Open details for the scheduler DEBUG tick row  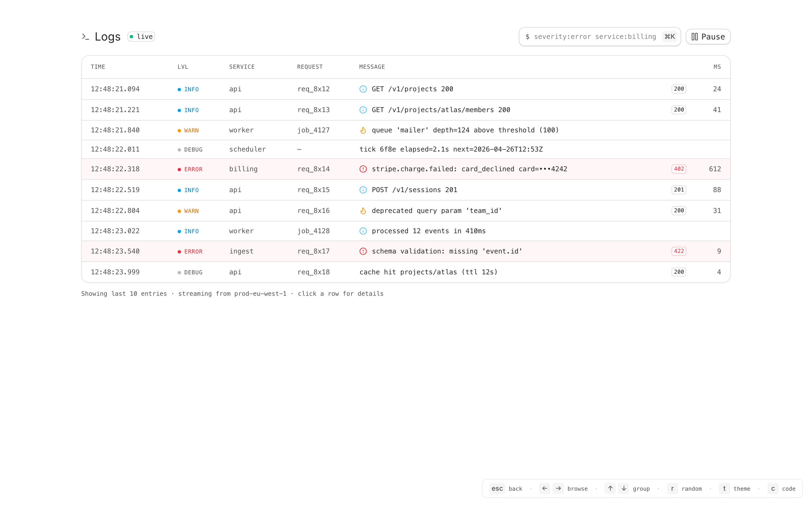pos(451,149)
